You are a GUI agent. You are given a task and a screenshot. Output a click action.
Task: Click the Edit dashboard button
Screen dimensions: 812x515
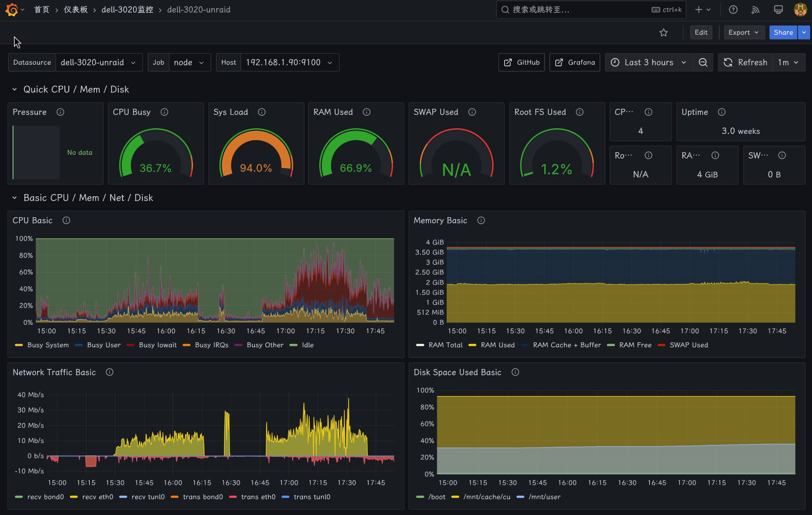pyautogui.click(x=701, y=33)
